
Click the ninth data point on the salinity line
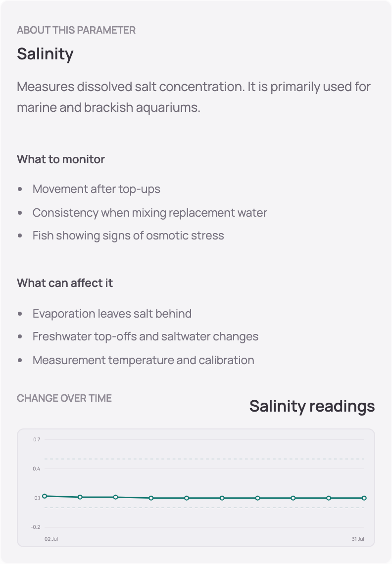(x=329, y=498)
